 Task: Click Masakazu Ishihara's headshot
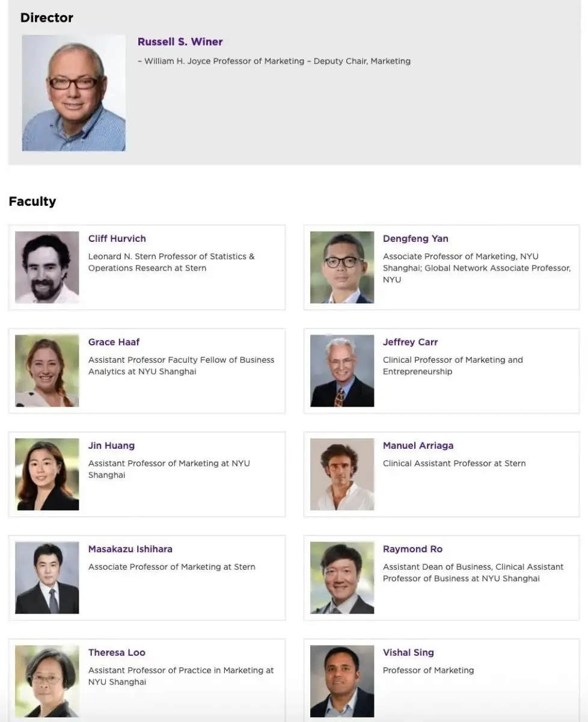[47, 578]
